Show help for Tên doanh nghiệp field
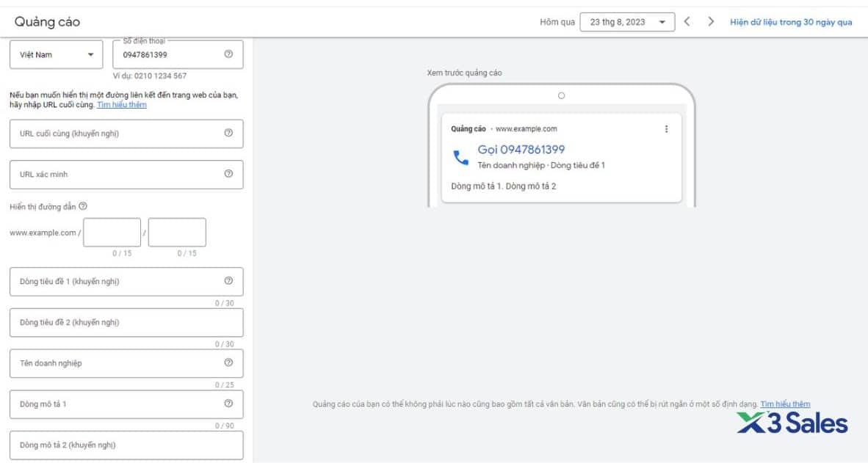 click(228, 363)
